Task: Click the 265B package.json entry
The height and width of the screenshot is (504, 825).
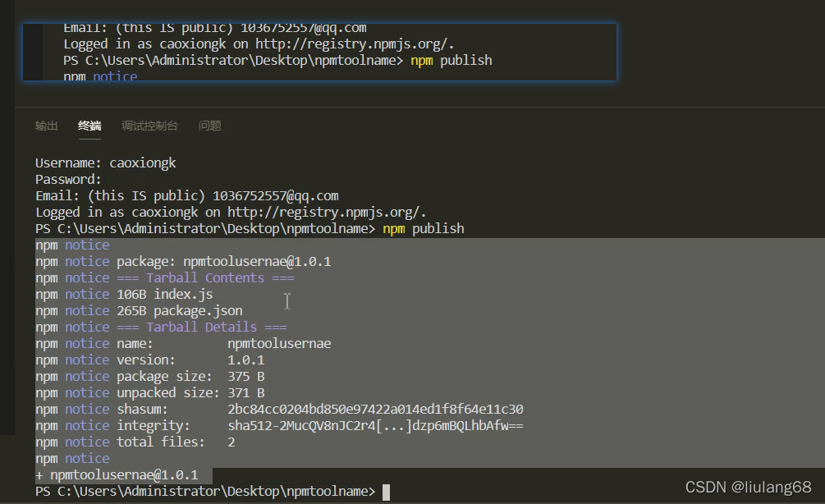Action: coord(180,311)
